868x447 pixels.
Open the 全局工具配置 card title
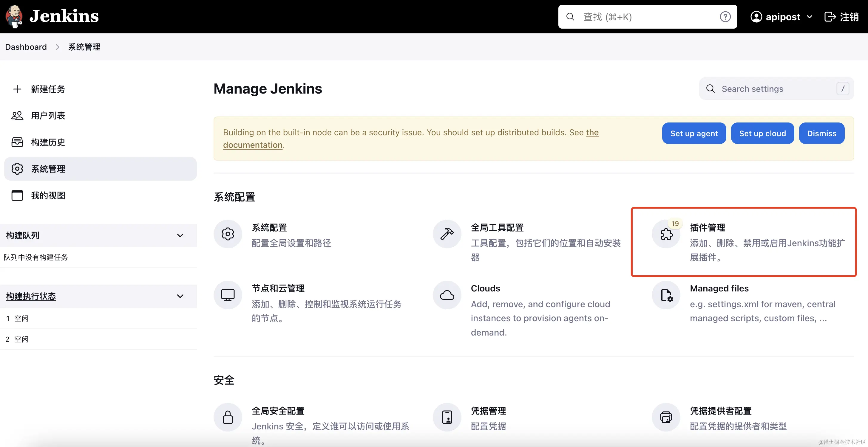497,228
